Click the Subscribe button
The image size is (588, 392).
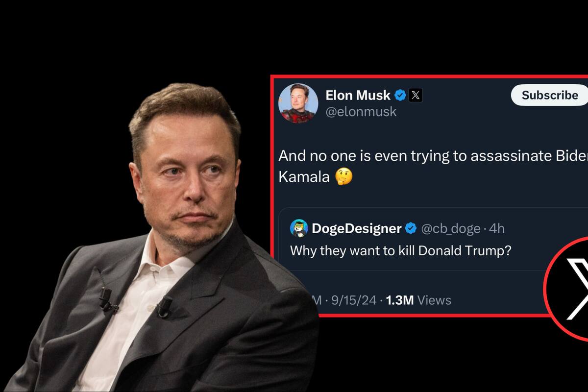point(549,95)
